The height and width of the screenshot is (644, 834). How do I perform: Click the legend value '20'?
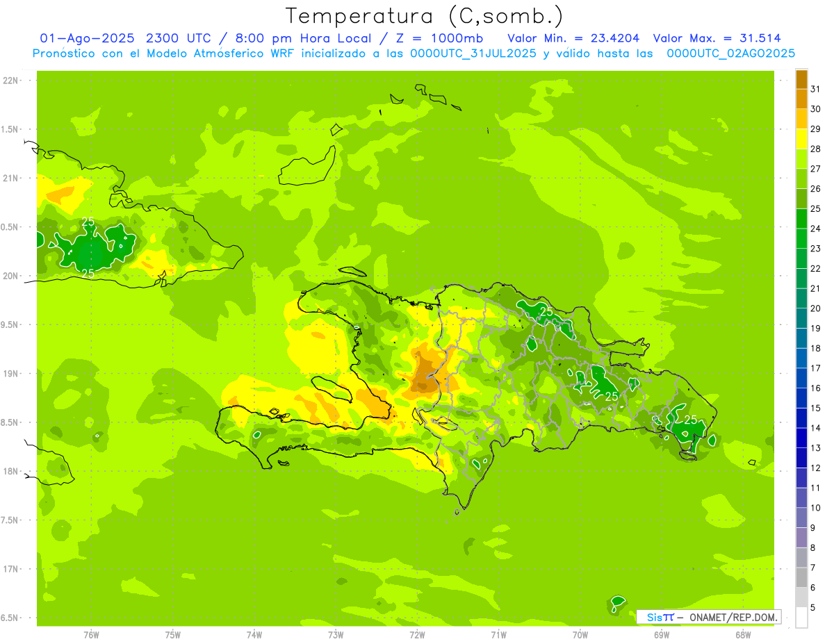[816, 308]
